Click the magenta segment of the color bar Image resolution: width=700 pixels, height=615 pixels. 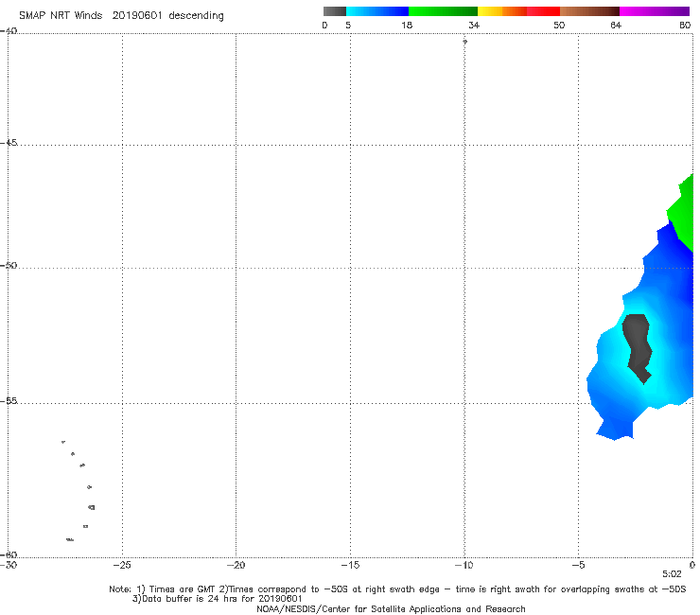tap(655, 11)
